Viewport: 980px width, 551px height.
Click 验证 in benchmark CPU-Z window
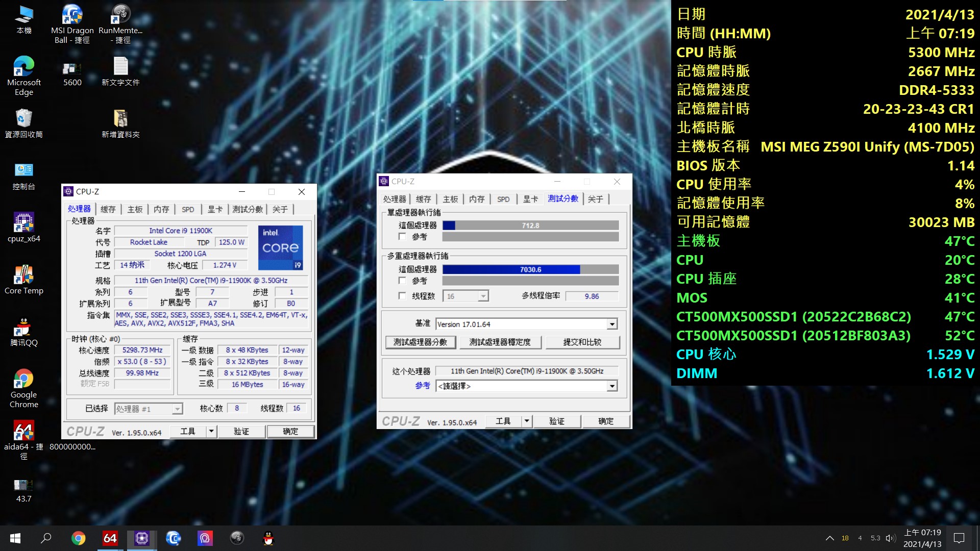click(557, 421)
